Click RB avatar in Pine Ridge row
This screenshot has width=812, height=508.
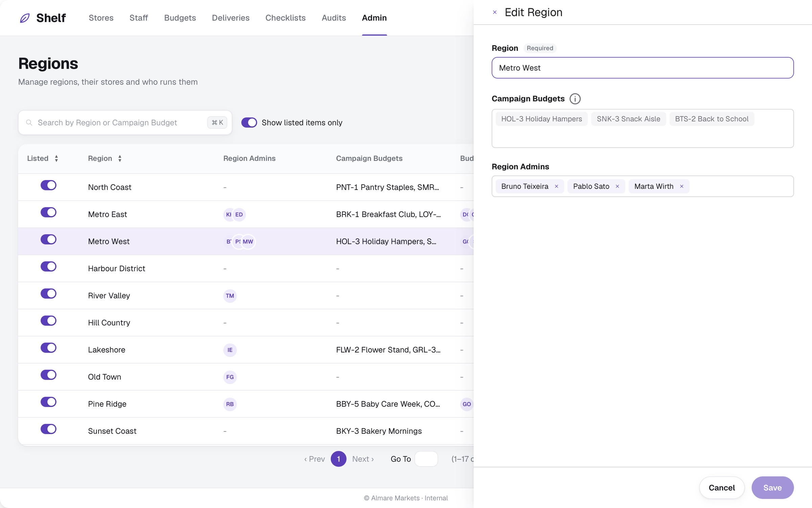click(x=230, y=404)
